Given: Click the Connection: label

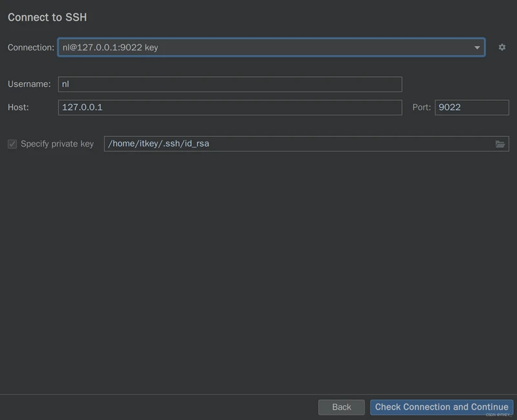Looking at the screenshot, I should point(31,47).
